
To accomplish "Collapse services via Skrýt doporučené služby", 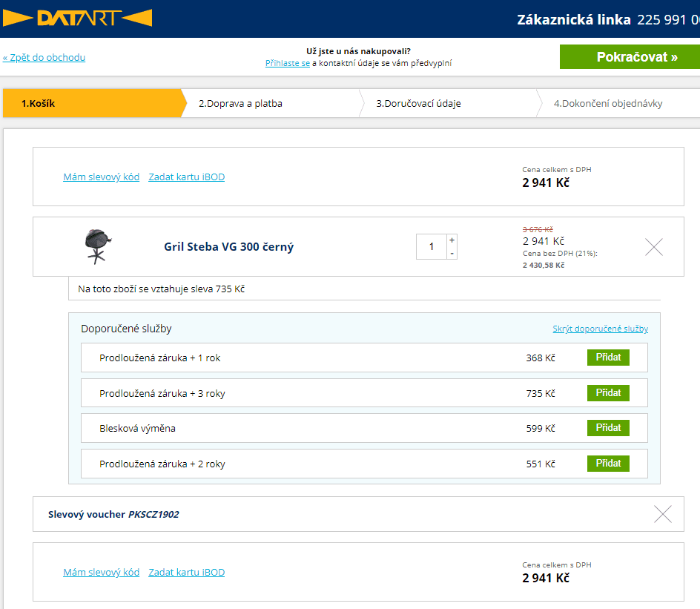I will pos(600,329).
